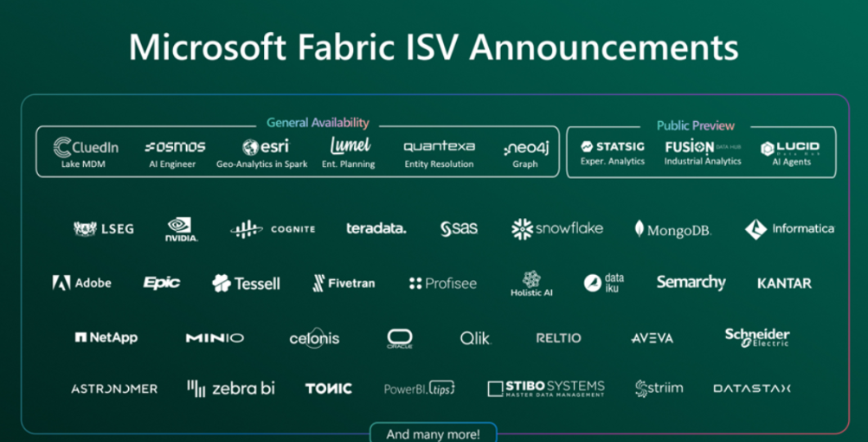This screenshot has width=868, height=442.
Task: Click the zebra bi logo
Action: coord(230,388)
